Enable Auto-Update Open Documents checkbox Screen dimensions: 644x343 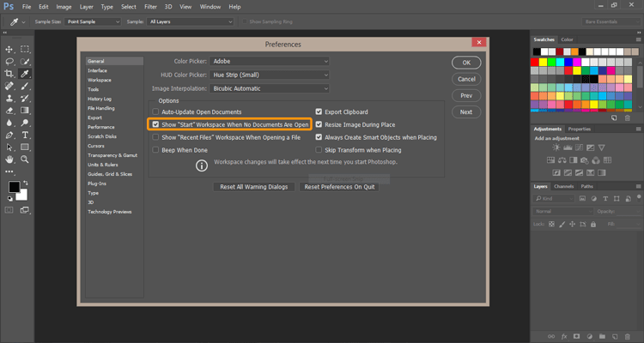[155, 111]
